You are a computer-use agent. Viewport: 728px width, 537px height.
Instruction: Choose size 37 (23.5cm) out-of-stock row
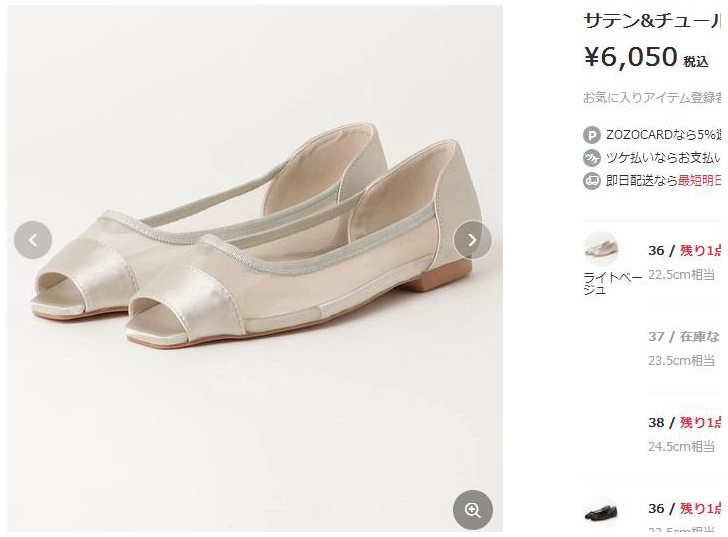[x=685, y=347]
